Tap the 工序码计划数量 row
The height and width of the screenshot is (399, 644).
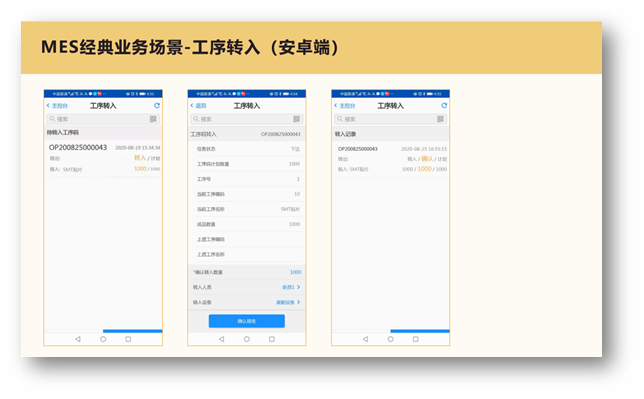247,164
